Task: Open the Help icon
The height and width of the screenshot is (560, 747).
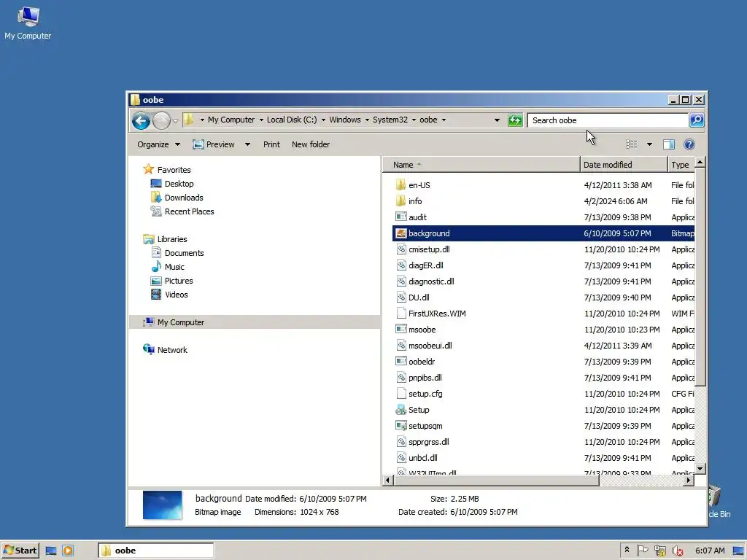Action: click(689, 144)
